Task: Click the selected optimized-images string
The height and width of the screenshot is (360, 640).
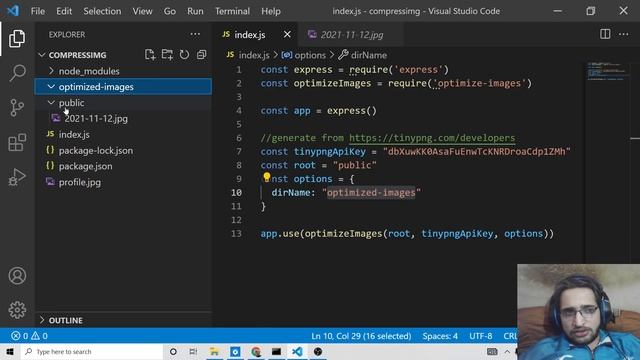Action: coord(371,192)
